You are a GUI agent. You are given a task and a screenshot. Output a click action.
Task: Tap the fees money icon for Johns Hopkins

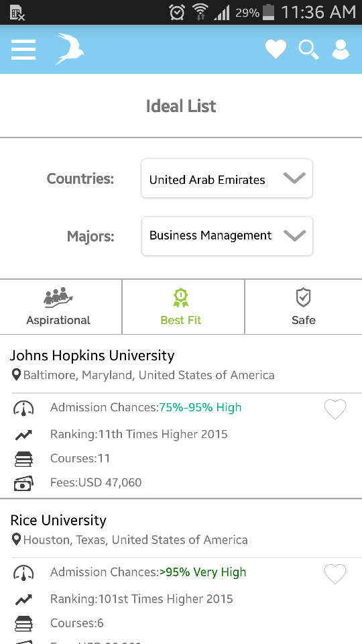[23, 483]
